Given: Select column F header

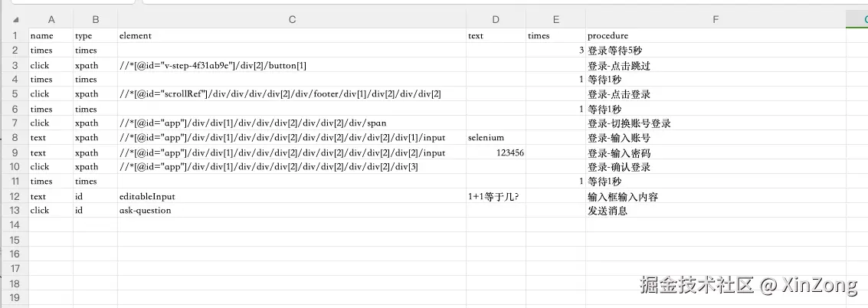Looking at the screenshot, I should click(x=715, y=19).
